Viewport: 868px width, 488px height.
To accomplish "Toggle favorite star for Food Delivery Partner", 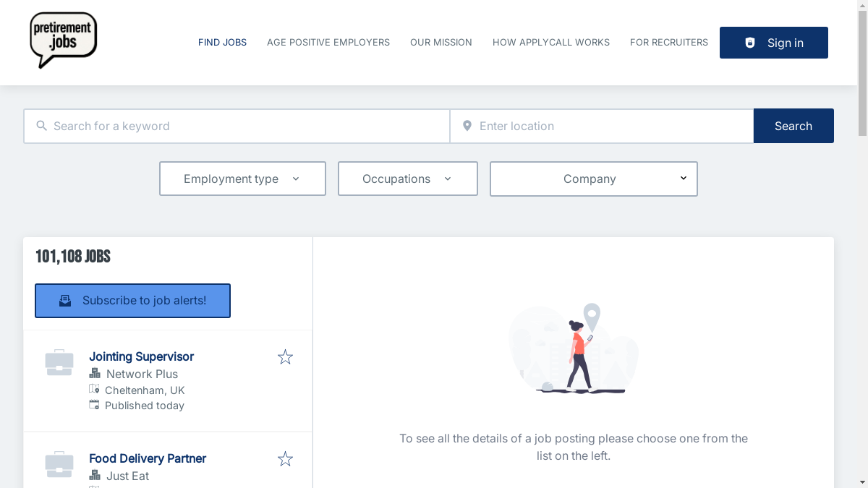I will 285,459.
